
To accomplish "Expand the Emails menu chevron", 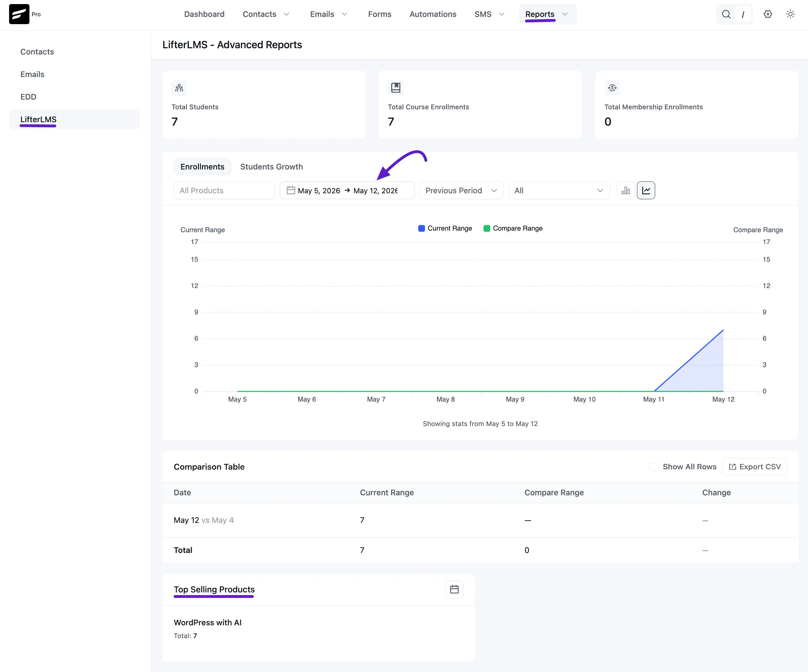I will pyautogui.click(x=344, y=14).
